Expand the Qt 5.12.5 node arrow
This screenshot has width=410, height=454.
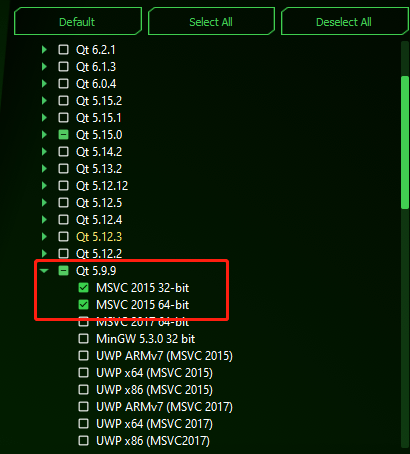(x=44, y=203)
